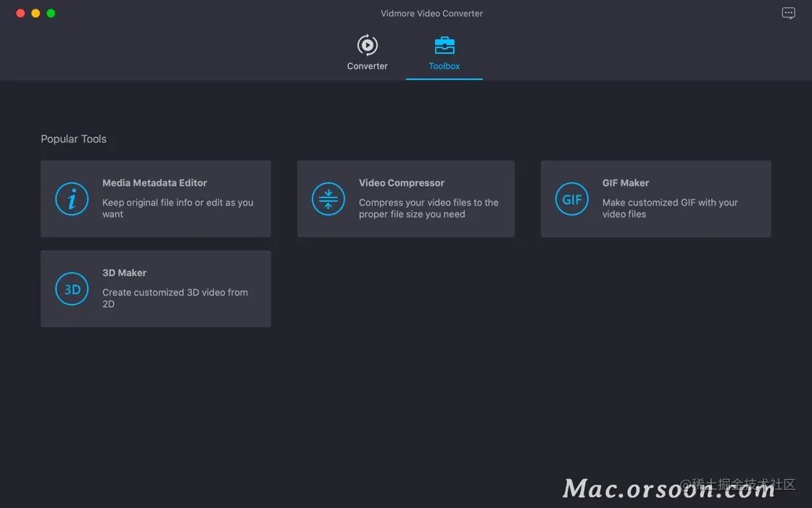Open 3D Maker title

coord(124,273)
